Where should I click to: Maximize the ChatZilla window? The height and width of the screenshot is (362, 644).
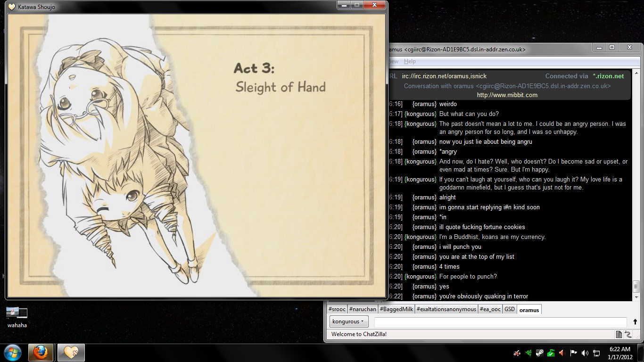(x=611, y=47)
